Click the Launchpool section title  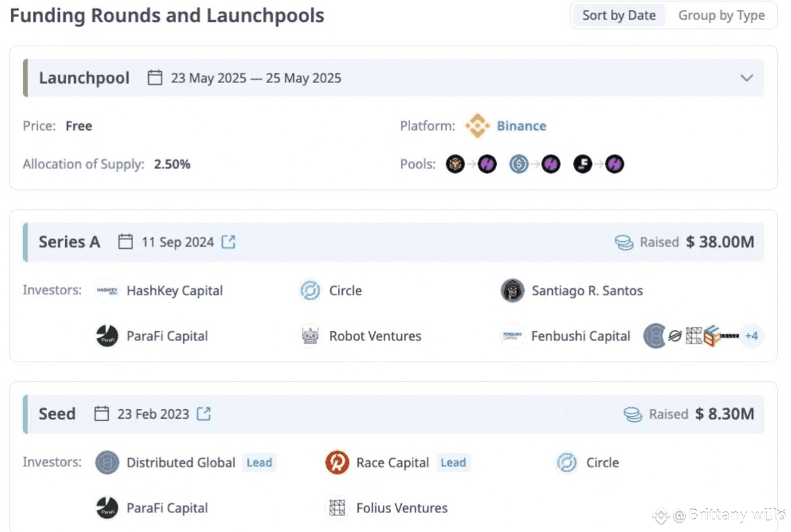tap(84, 78)
